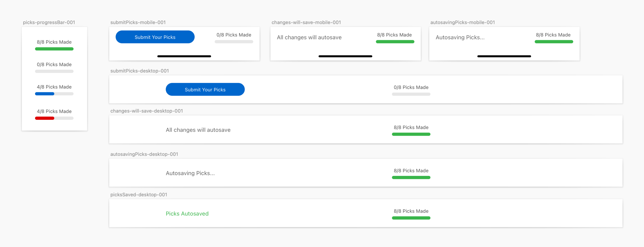Viewport: 644px width, 247px height.
Task: Click Autosaving Picks... text in desktop frame
Action: point(190,173)
